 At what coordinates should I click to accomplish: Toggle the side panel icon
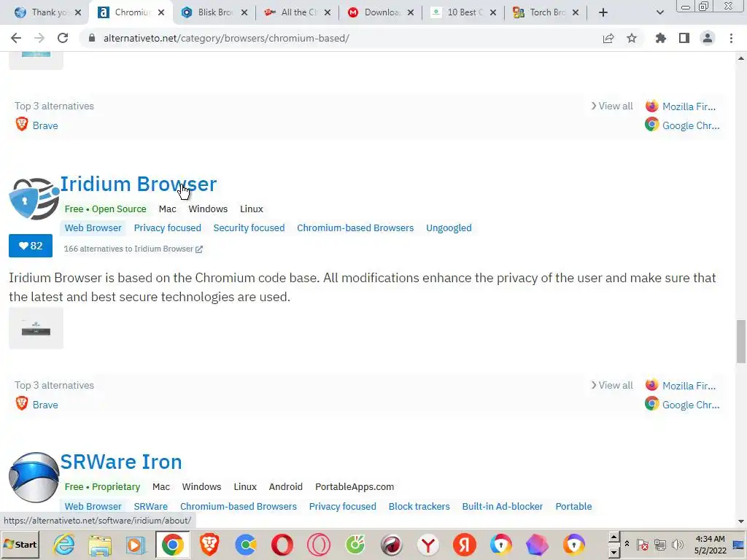pos(684,38)
